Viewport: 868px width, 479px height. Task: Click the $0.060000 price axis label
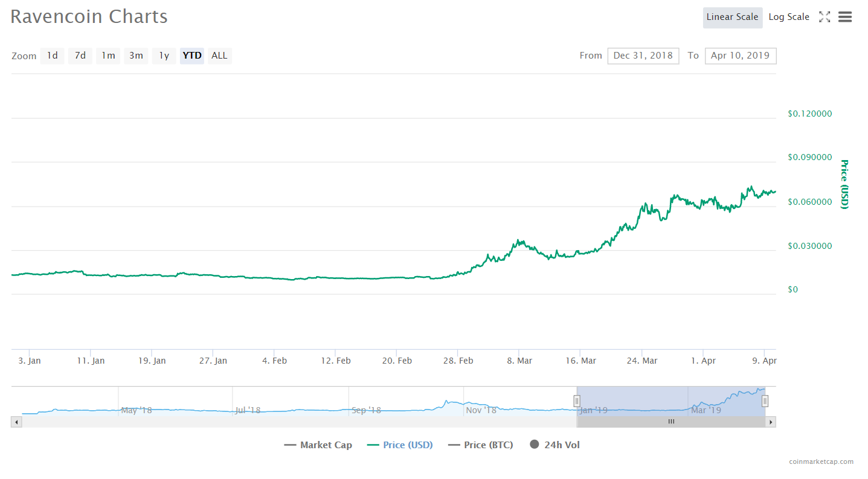tap(810, 202)
